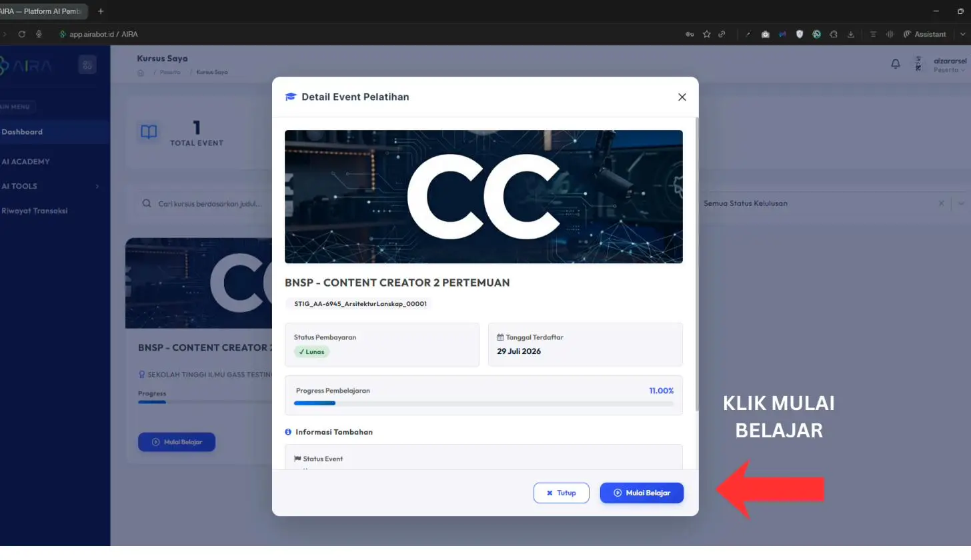Viewport: 971px width, 560px height.
Task: Expand the status filter dropdown arrow
Action: (x=962, y=203)
